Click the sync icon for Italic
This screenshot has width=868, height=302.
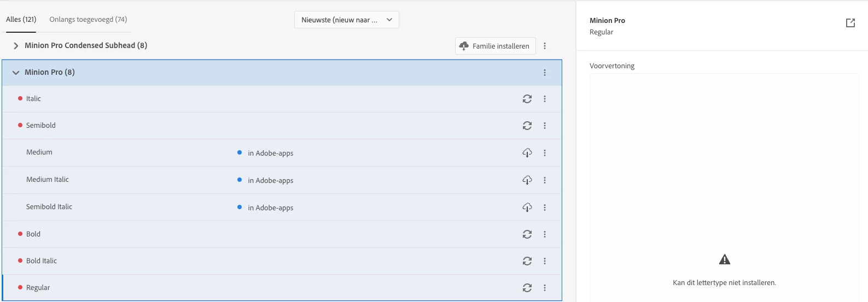527,99
